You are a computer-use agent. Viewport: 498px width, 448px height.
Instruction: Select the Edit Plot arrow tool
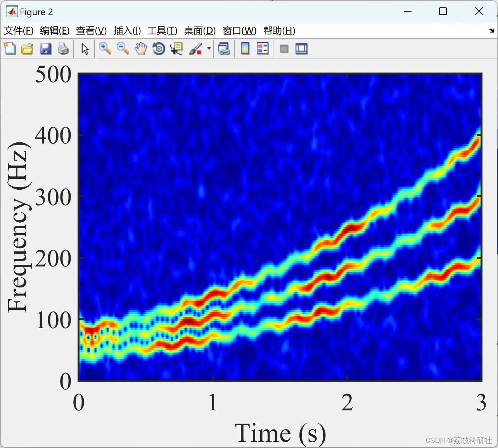coord(85,49)
